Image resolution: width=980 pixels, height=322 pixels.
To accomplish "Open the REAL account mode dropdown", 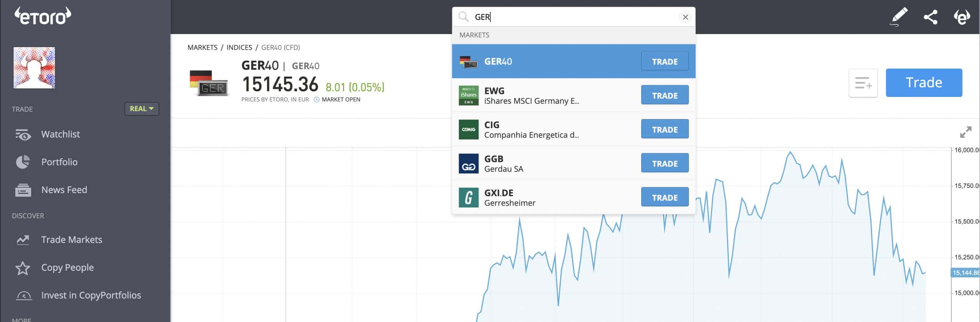I will pos(142,109).
